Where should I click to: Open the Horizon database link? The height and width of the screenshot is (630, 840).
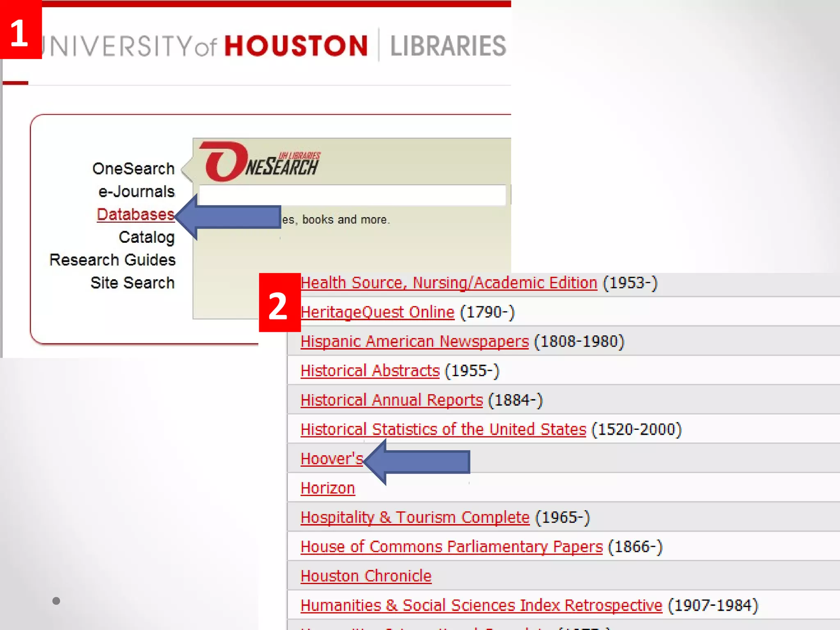pyautogui.click(x=327, y=488)
